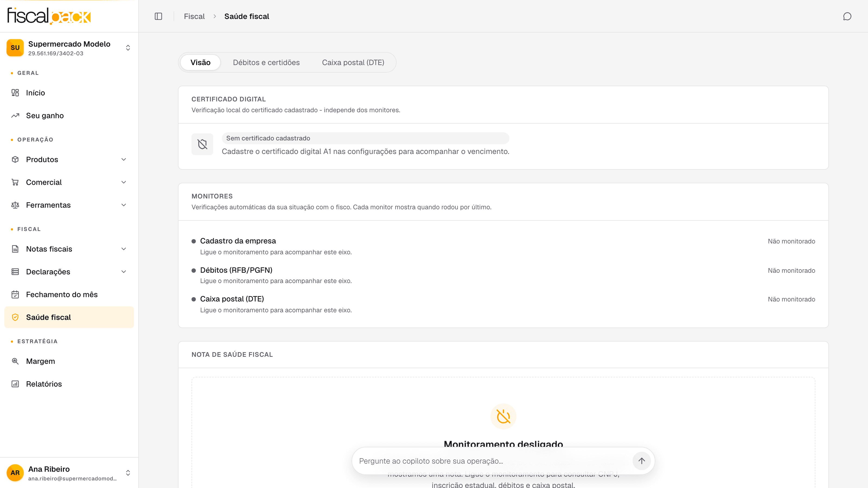Click the Declarações list icon
Viewport: 868px width, 488px height.
point(15,272)
